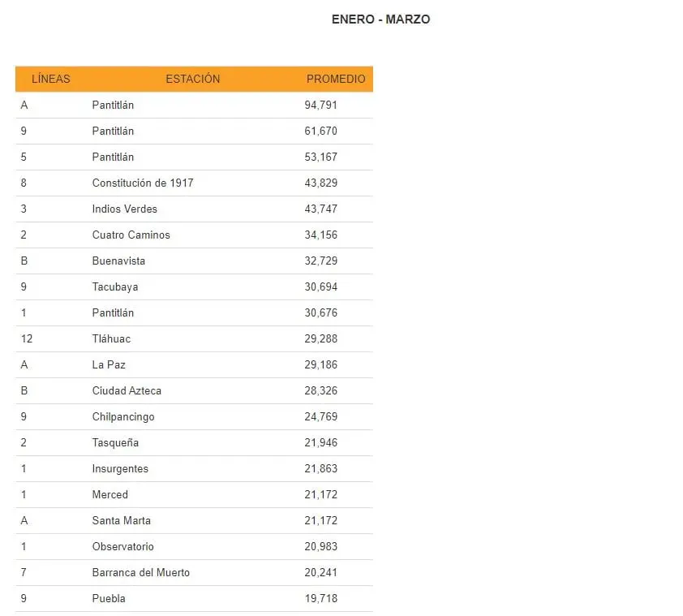Select the Tacubaya station cell
683x616 pixels.
click(115, 286)
